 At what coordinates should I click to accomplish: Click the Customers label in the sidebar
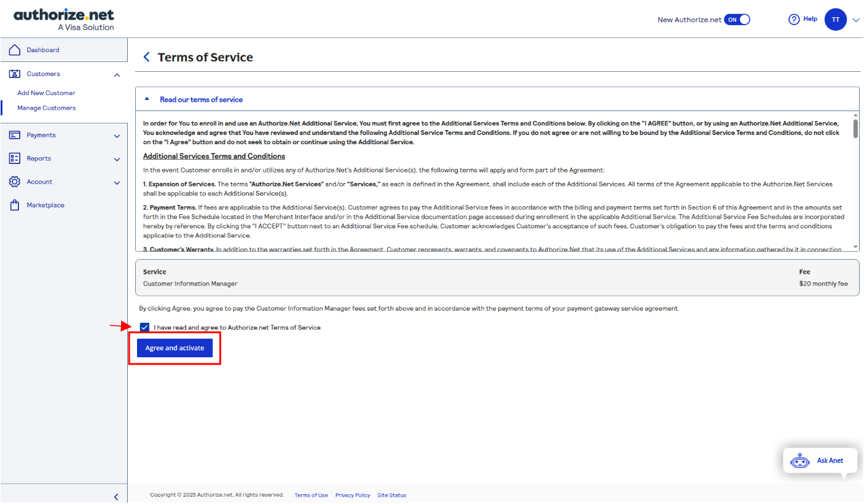click(x=43, y=74)
